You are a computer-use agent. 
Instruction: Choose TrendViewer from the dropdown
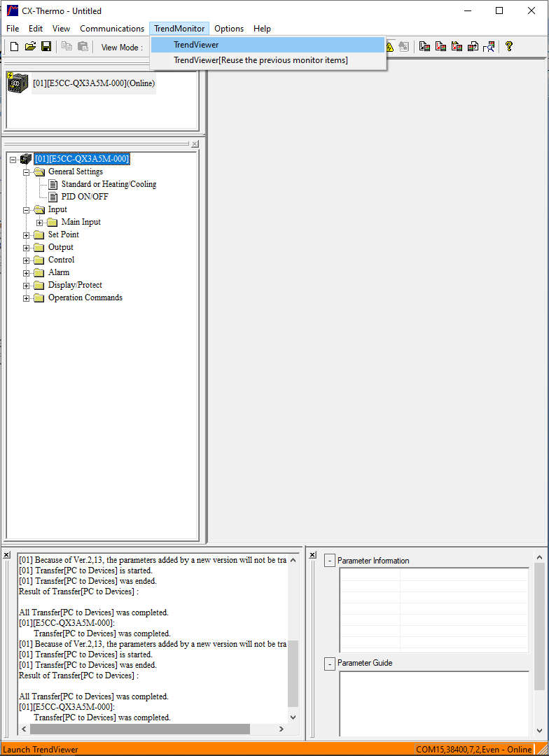267,45
